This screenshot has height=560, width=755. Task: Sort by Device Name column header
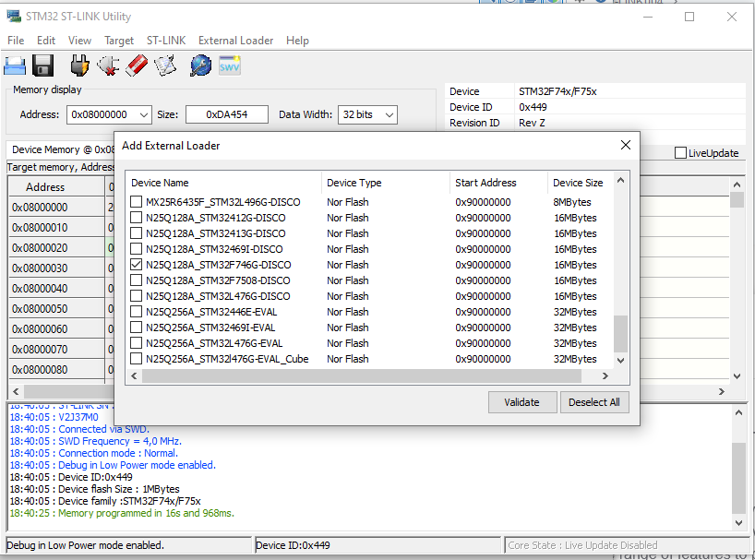point(223,183)
